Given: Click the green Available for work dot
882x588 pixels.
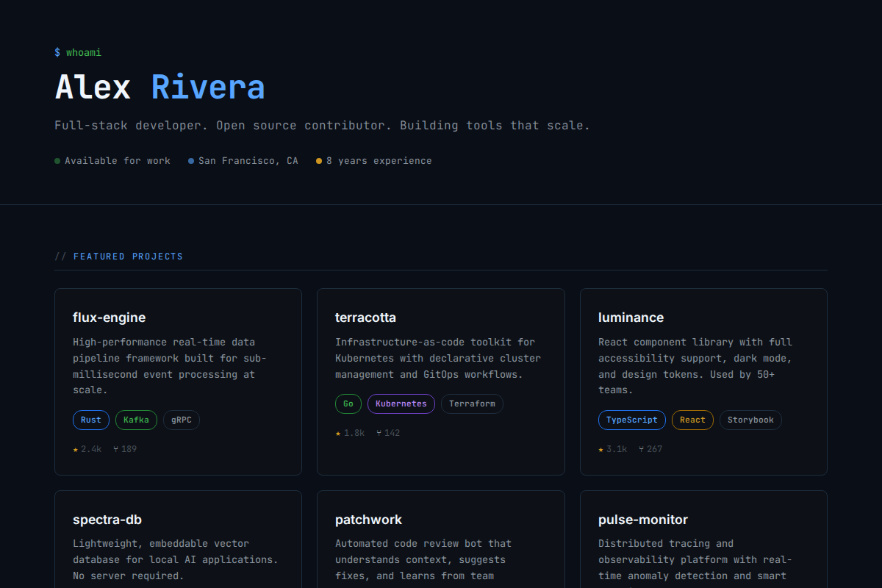Looking at the screenshot, I should coord(57,161).
